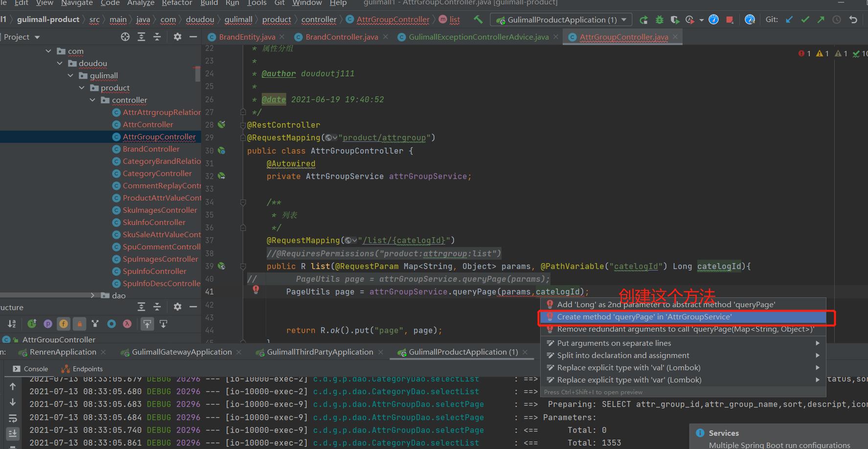The image size is (868, 449).
Task: Start debugging with the green bug icon
Action: (x=660, y=20)
